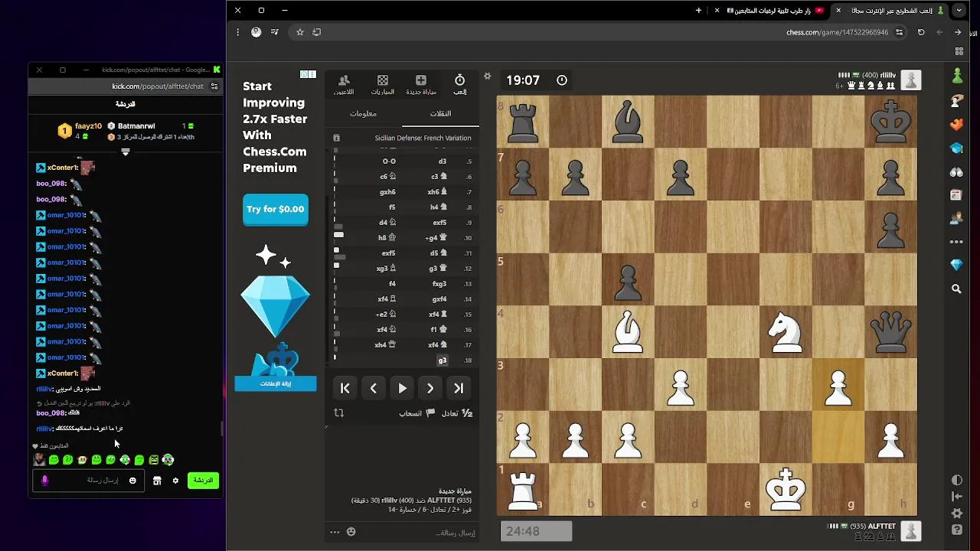Collapse the chess.com sidebar arrow
Screen dimensions: 980x551
click(957, 497)
